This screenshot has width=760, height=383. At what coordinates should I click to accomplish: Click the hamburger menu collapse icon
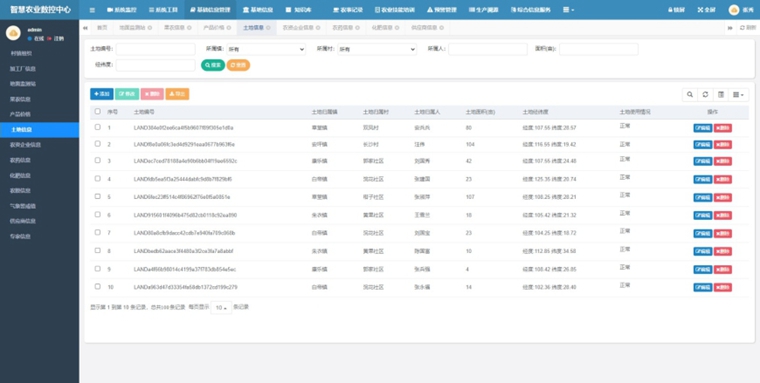tap(92, 10)
